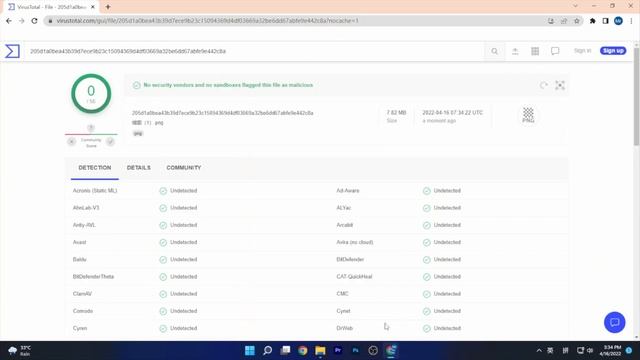Switch to the DETAILS tab

[x=138, y=168]
